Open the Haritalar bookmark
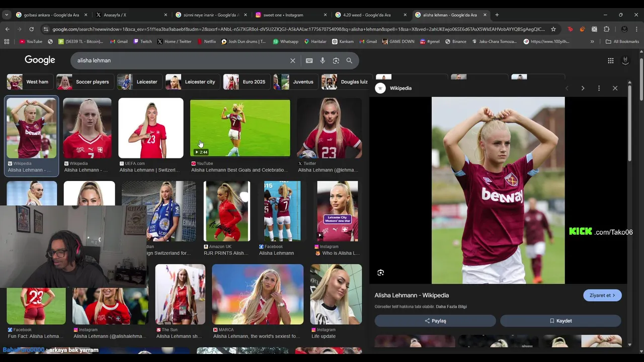 point(315,41)
